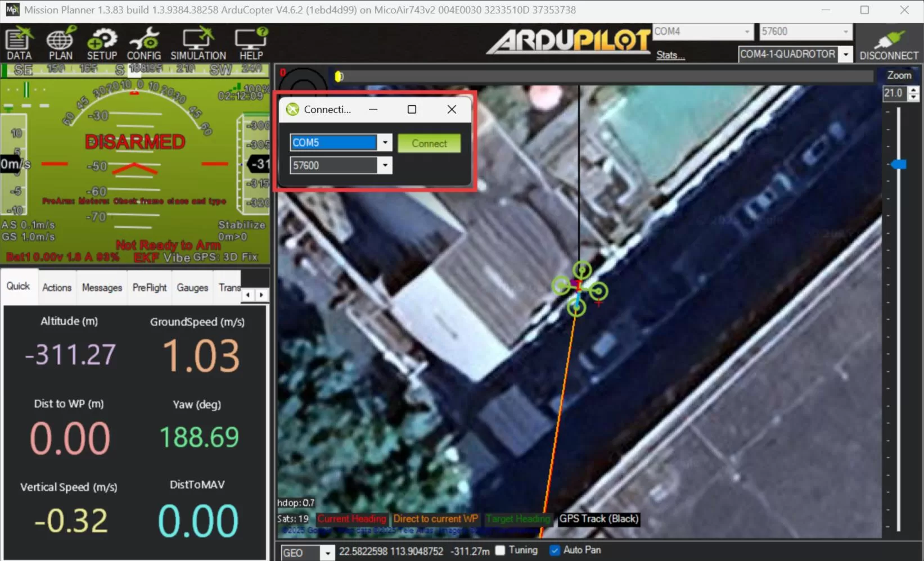Click the DISARMED status on the HUD

point(135,142)
